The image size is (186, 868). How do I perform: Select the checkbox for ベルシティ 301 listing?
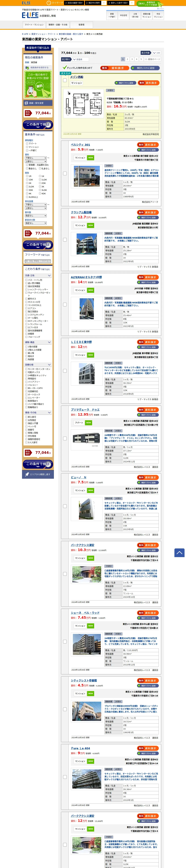point(65,174)
